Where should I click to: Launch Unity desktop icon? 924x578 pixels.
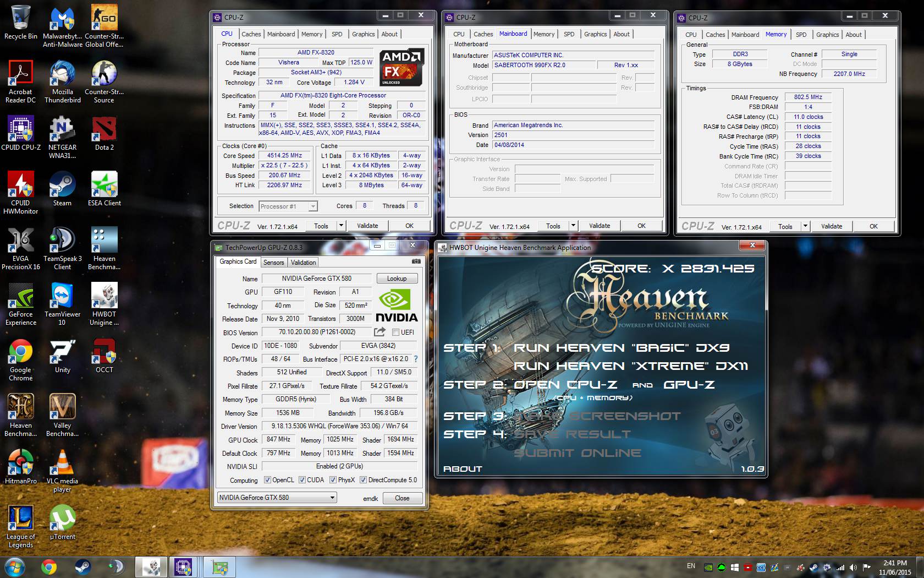click(63, 356)
